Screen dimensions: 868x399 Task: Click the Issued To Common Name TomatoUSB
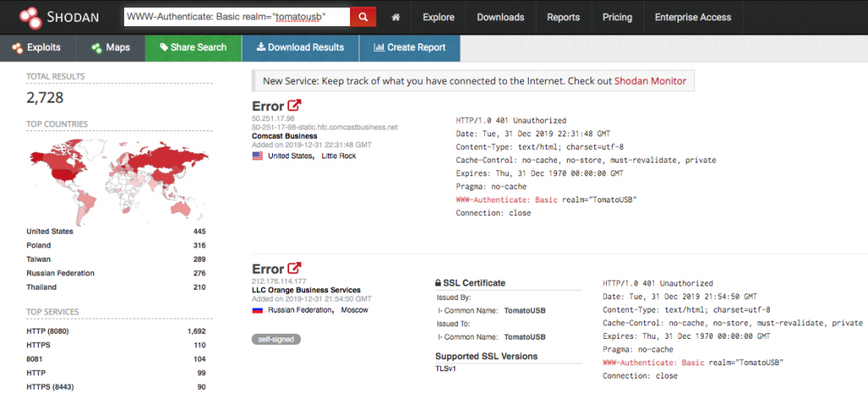tap(525, 337)
